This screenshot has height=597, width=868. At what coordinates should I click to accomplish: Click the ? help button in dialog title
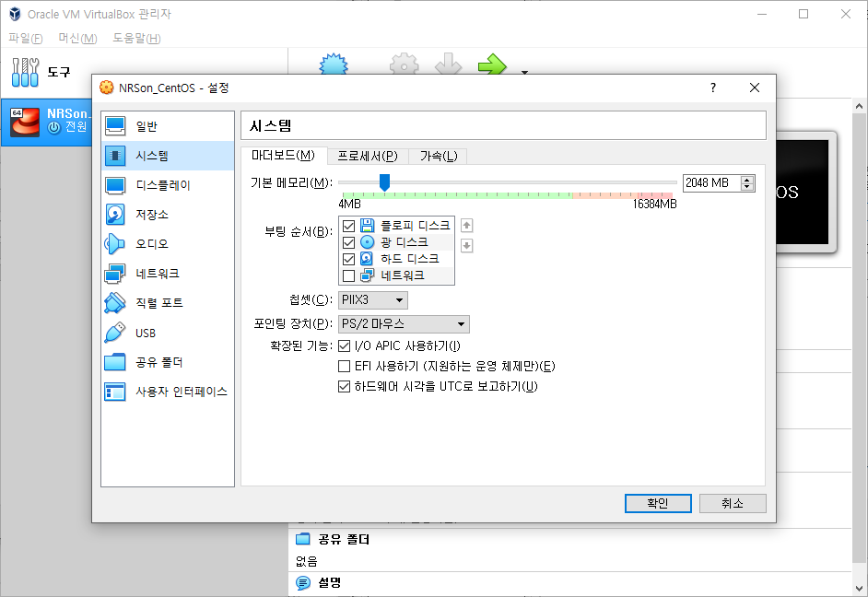pos(713,88)
